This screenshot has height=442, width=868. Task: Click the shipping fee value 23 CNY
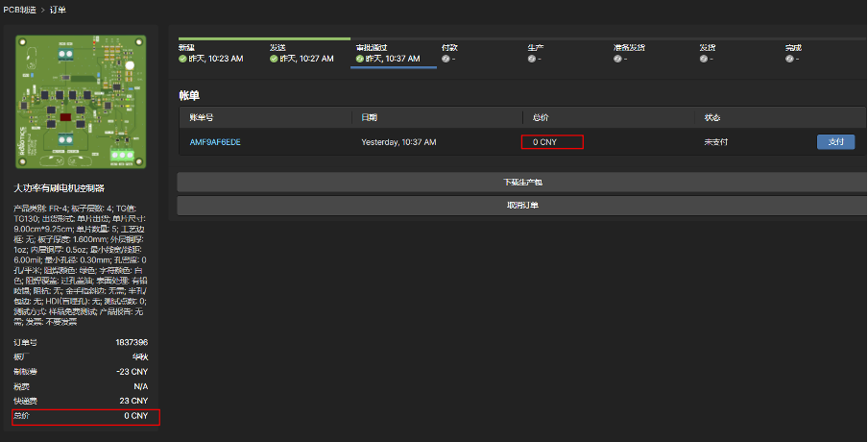click(x=133, y=401)
